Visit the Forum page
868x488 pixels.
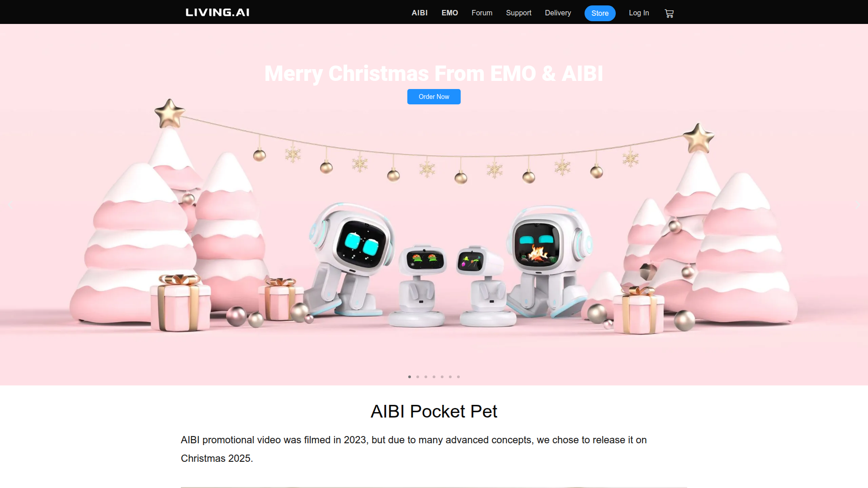(482, 13)
